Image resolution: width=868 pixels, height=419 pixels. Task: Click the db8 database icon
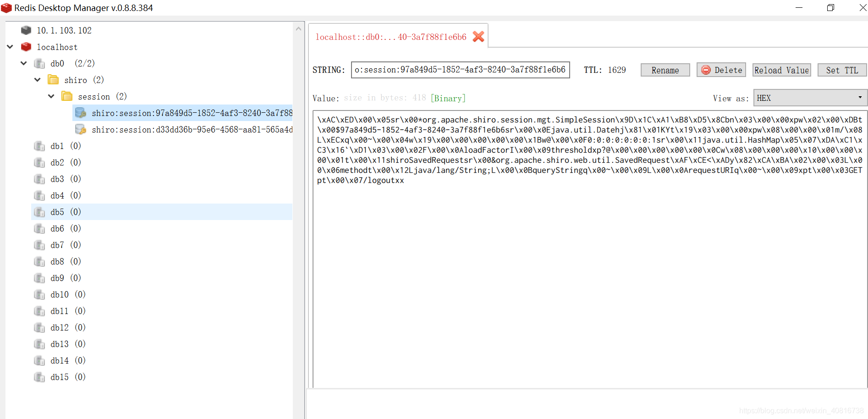(x=39, y=261)
